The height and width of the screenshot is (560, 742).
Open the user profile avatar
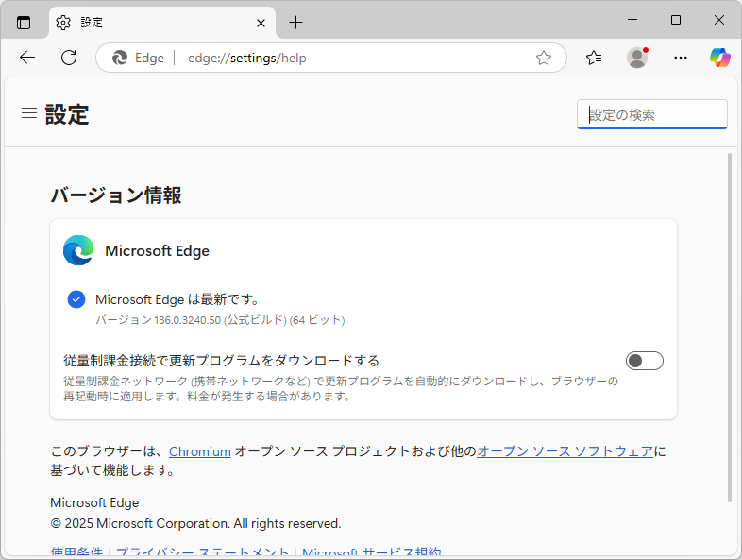click(637, 58)
